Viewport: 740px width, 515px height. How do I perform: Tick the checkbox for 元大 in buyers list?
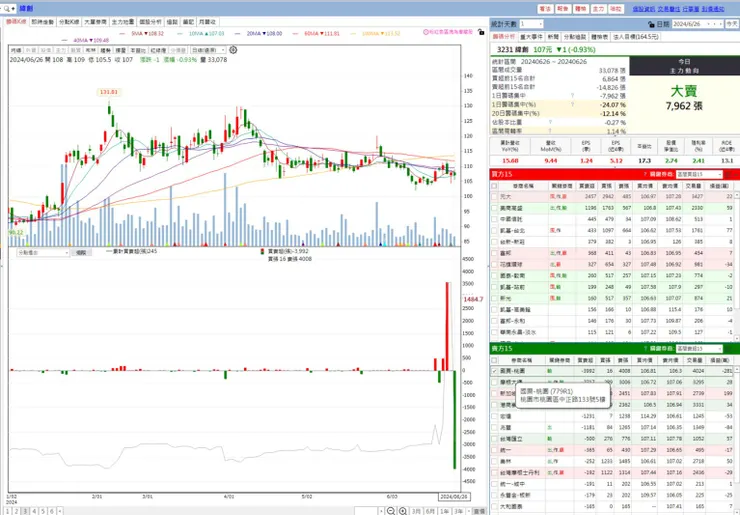tap(494, 196)
